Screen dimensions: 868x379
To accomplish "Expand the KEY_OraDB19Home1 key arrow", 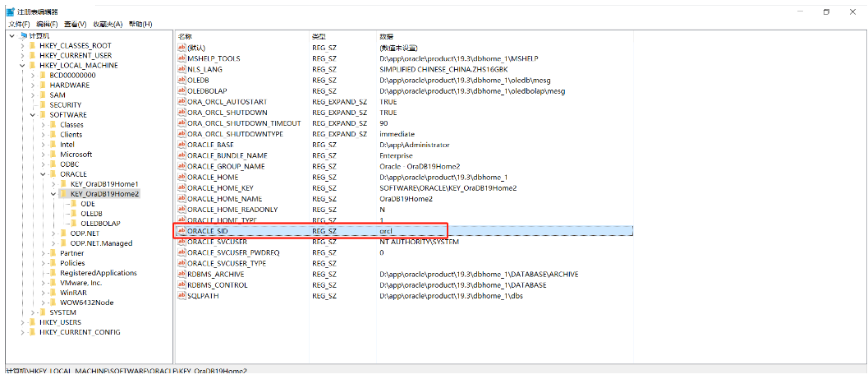I will coord(53,184).
